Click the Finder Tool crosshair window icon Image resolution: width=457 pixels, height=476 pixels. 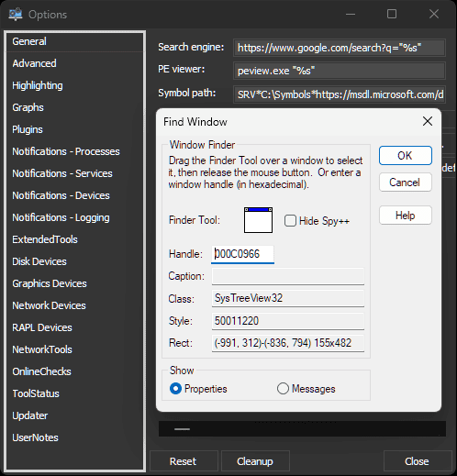click(x=258, y=220)
